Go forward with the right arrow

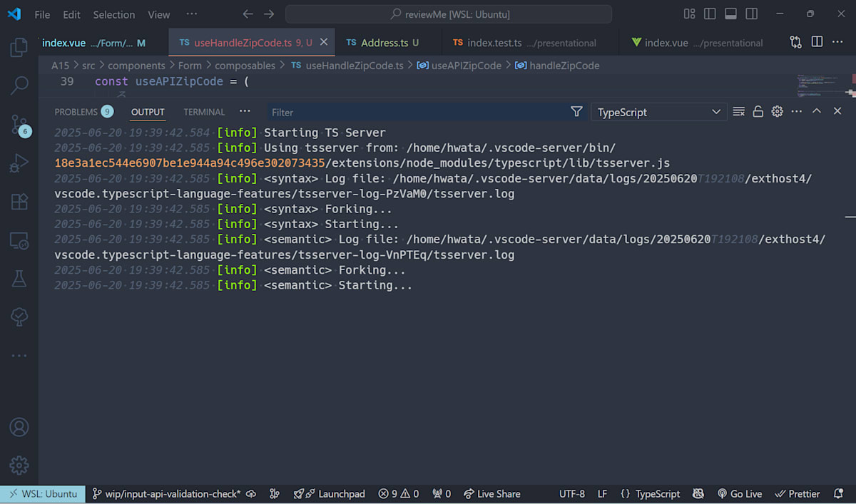coord(269,14)
